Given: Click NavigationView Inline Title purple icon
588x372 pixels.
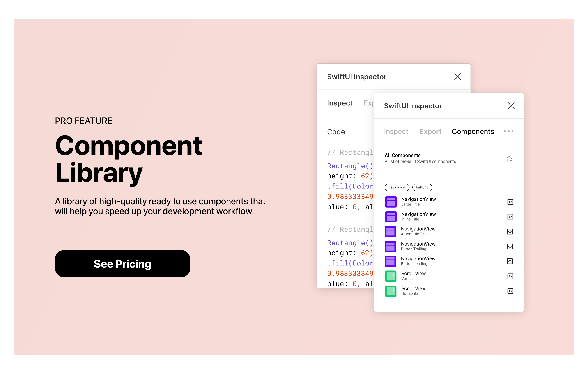Looking at the screenshot, I should coord(390,216).
